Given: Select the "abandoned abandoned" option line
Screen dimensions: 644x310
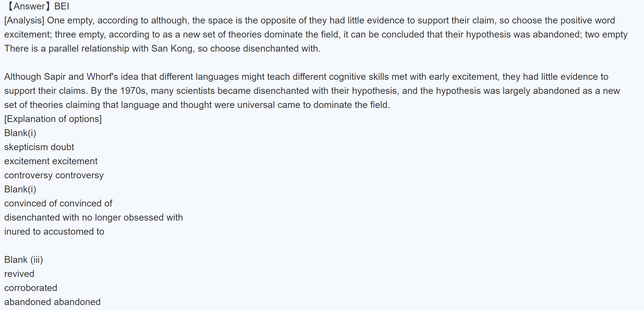Looking at the screenshot, I should click(52, 302).
